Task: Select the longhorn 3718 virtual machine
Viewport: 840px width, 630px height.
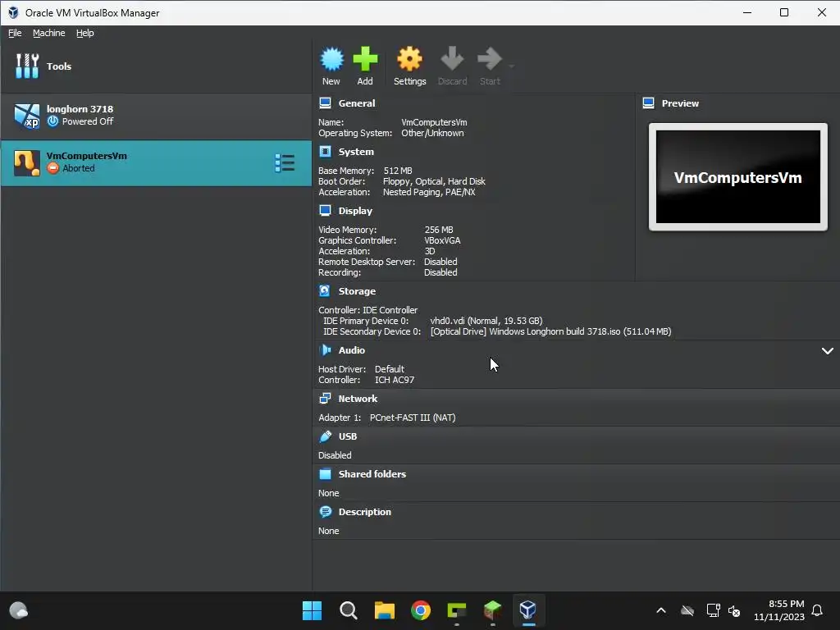Action: (156, 116)
